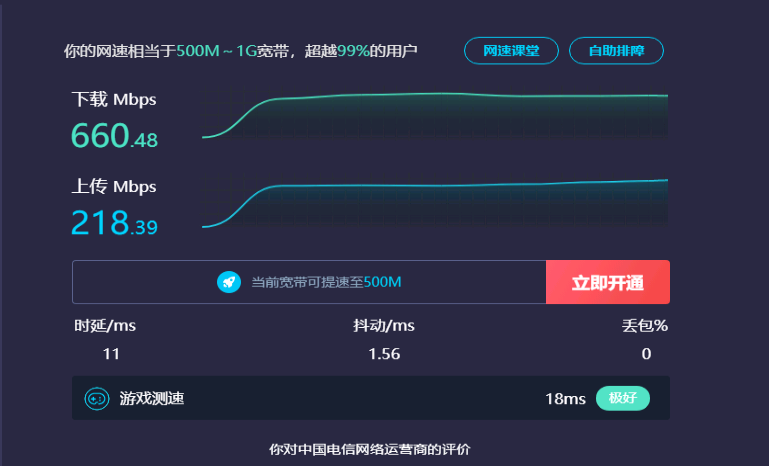Click the 18ms game latency value
Image resolution: width=769 pixels, height=466 pixels.
(x=565, y=399)
